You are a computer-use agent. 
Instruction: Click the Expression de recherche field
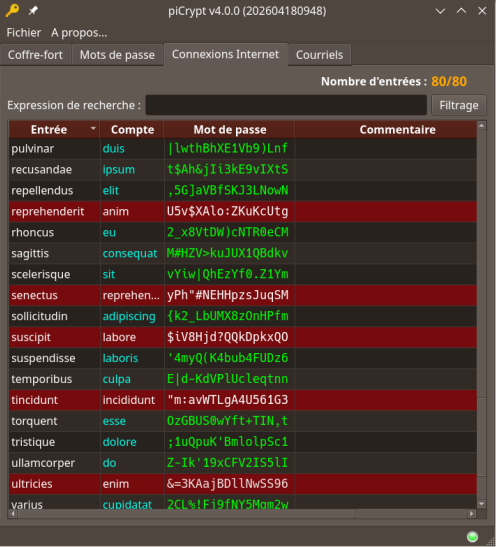tap(286, 105)
